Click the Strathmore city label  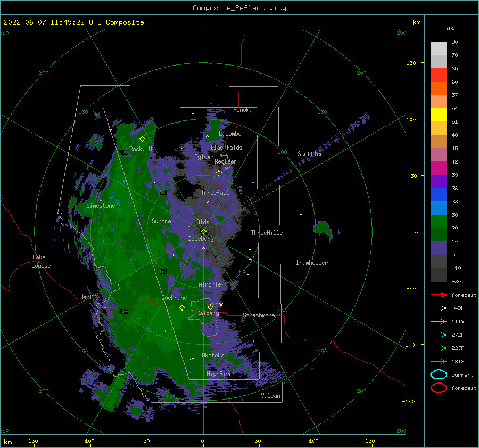click(x=259, y=315)
